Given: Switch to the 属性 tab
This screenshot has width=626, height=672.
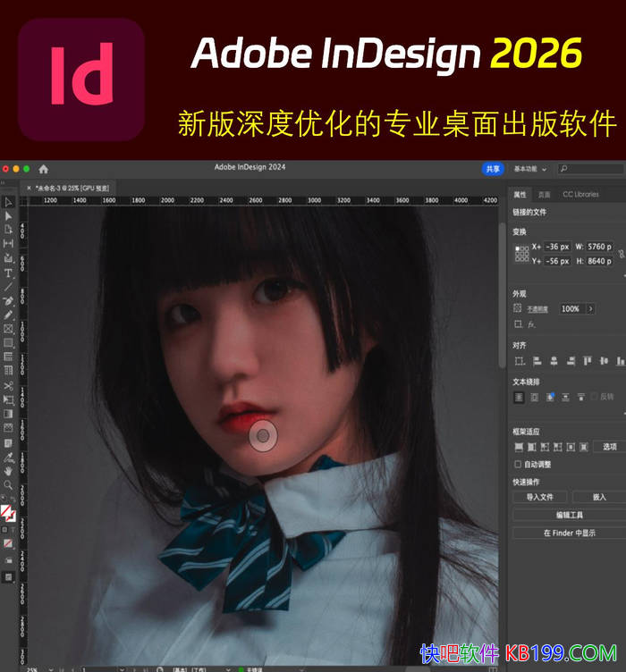Looking at the screenshot, I should (520, 195).
